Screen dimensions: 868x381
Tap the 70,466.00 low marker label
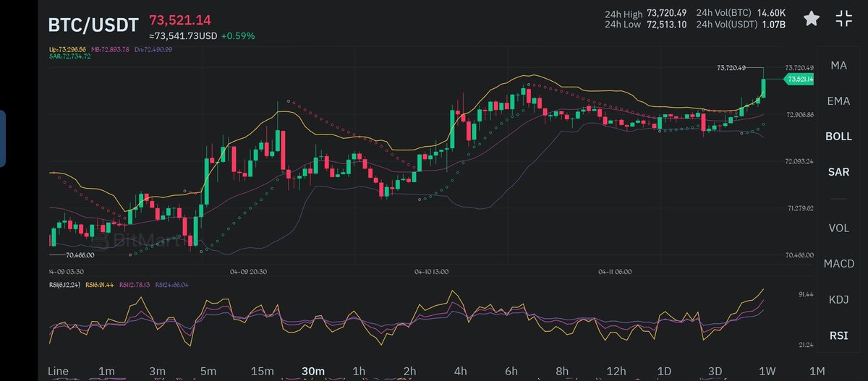click(80, 254)
